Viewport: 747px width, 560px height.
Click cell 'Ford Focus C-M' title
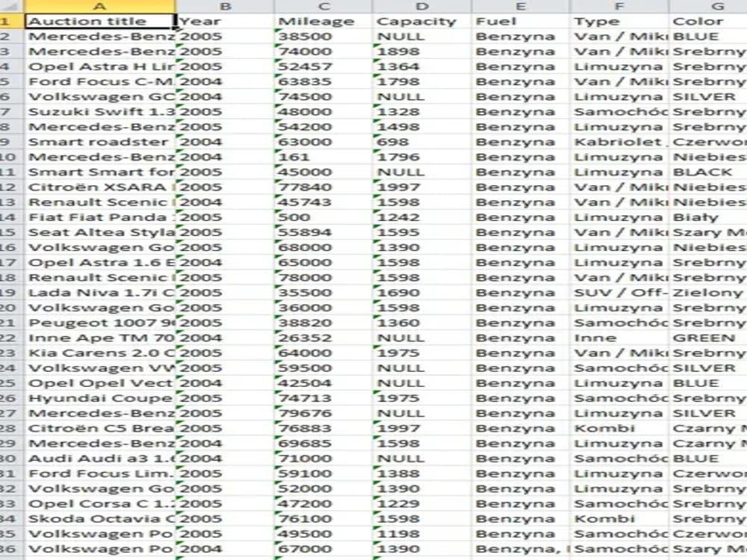(99, 82)
